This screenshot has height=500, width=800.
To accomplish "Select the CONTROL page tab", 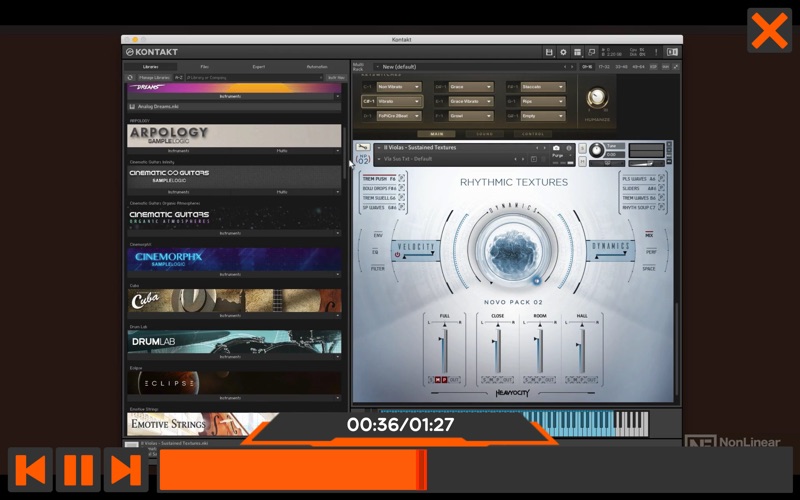I will pyautogui.click(x=533, y=134).
